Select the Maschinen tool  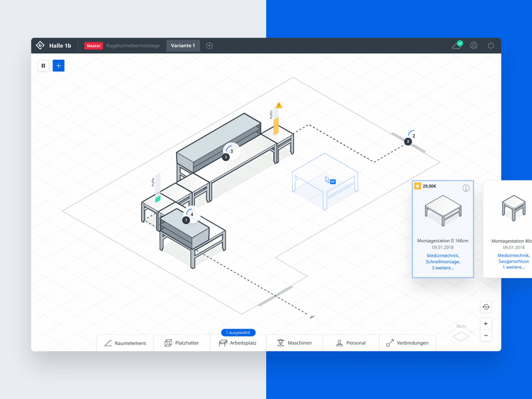click(295, 342)
